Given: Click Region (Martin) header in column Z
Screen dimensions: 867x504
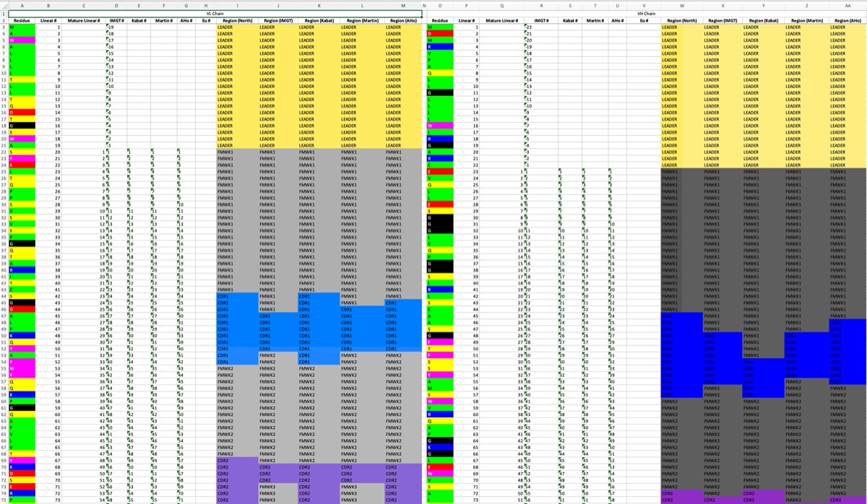Looking at the screenshot, I should (x=806, y=21).
